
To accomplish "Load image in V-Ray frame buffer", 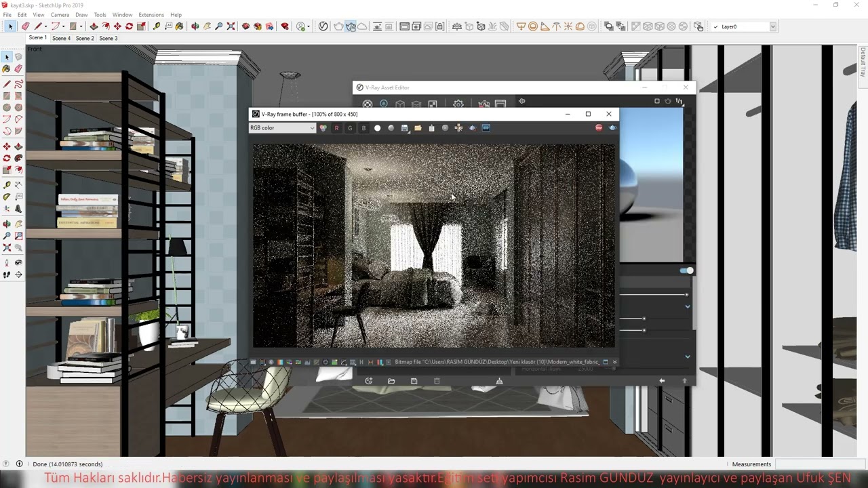I will click(418, 128).
